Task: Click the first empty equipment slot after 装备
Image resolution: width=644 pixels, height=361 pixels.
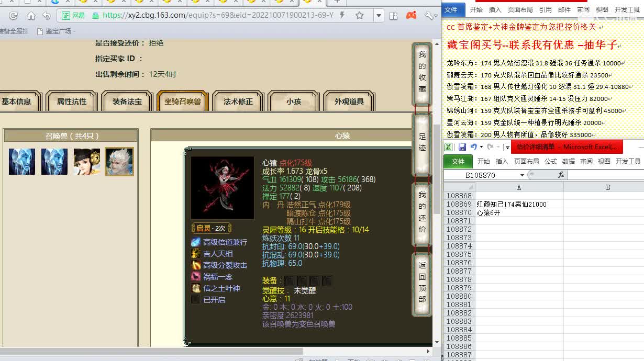Action: click(x=290, y=281)
